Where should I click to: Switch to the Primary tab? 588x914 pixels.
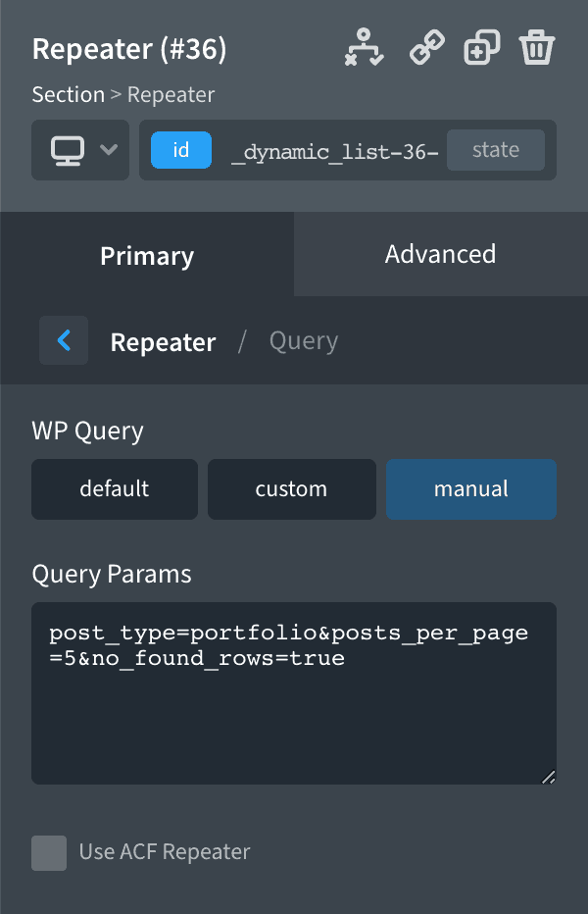(147, 255)
